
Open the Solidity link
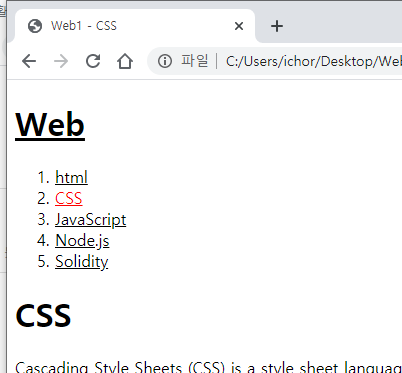point(82,262)
